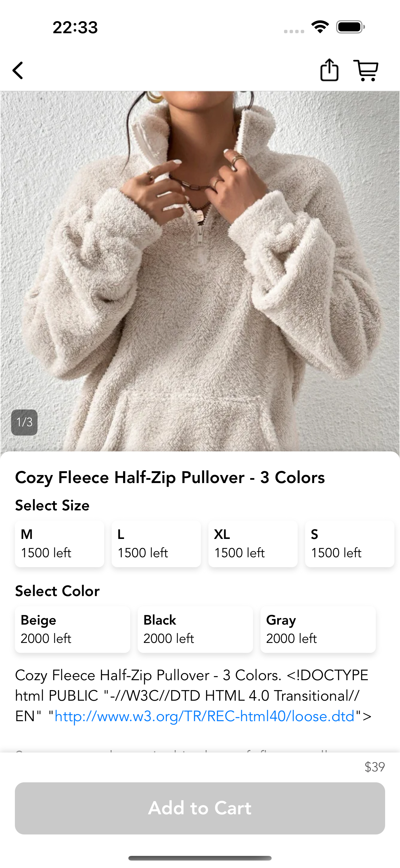400x868 pixels.
Task: Select size M option
Action: 60,544
